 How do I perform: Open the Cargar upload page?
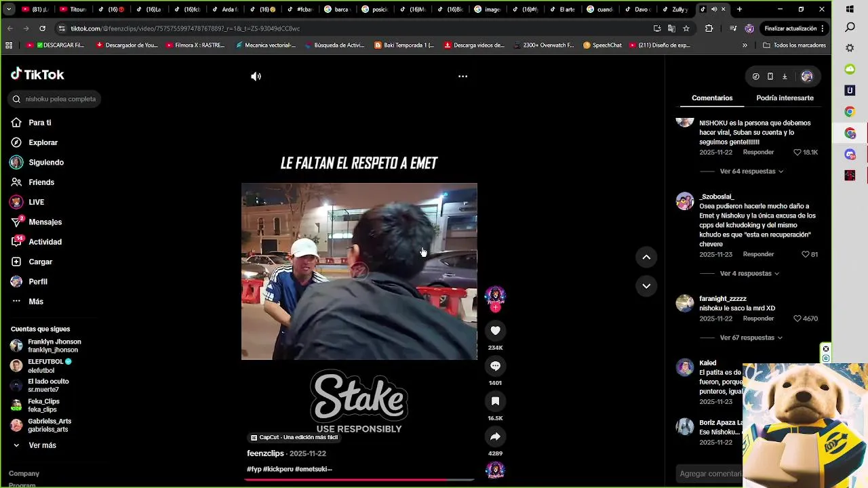[x=40, y=262]
